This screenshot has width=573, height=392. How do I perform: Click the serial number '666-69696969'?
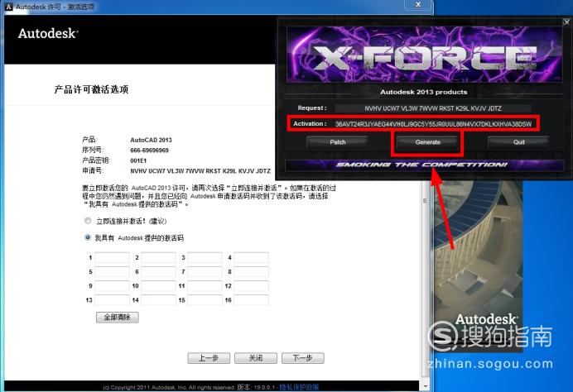coord(149,150)
